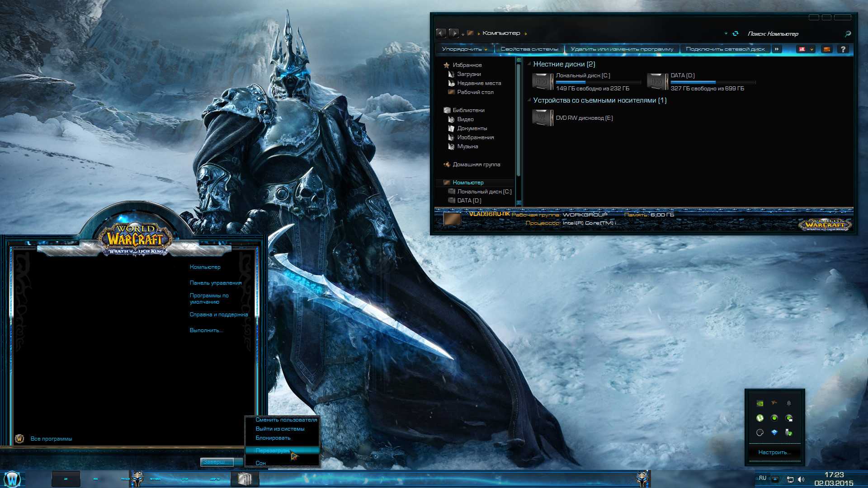868x488 pixels.
Task: Open Загрузки folder in sidebar
Action: 464,74
